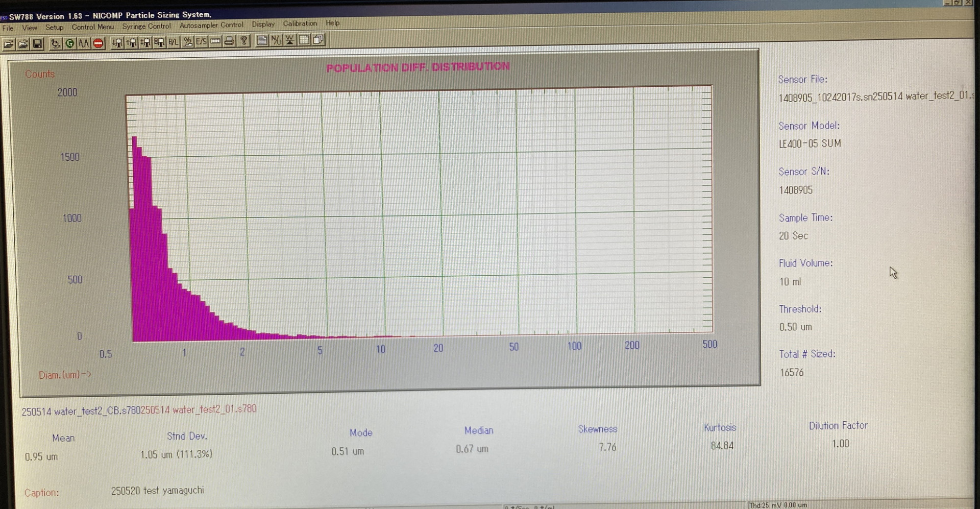Open the Setup menu
The height and width of the screenshot is (509, 980).
[x=54, y=28]
